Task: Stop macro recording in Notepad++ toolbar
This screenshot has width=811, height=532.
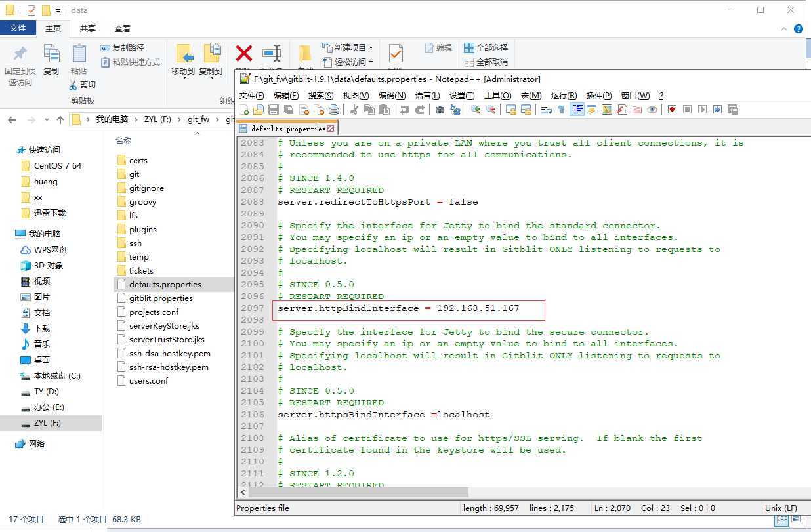Action: coord(687,110)
